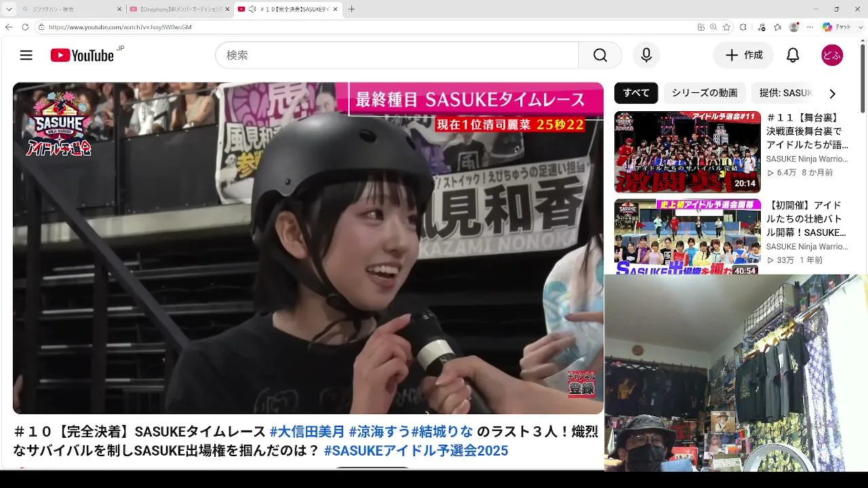
Task: Reload the page with the refresh icon
Action: point(25,27)
